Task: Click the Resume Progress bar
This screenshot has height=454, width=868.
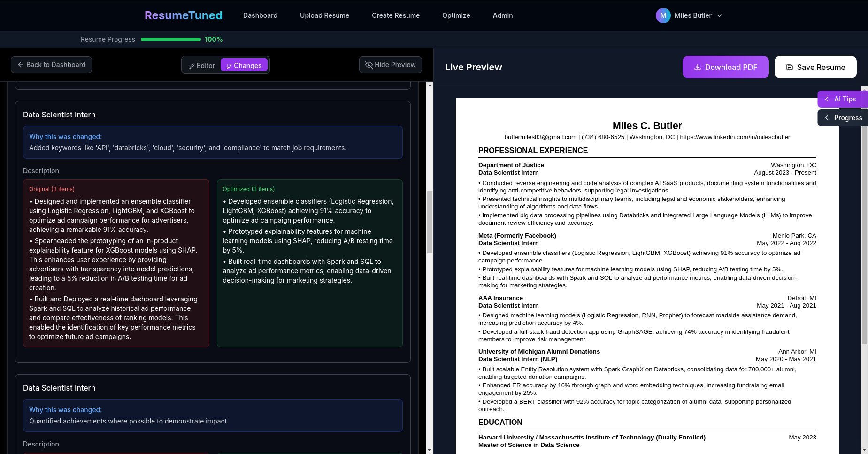Action: [171, 39]
